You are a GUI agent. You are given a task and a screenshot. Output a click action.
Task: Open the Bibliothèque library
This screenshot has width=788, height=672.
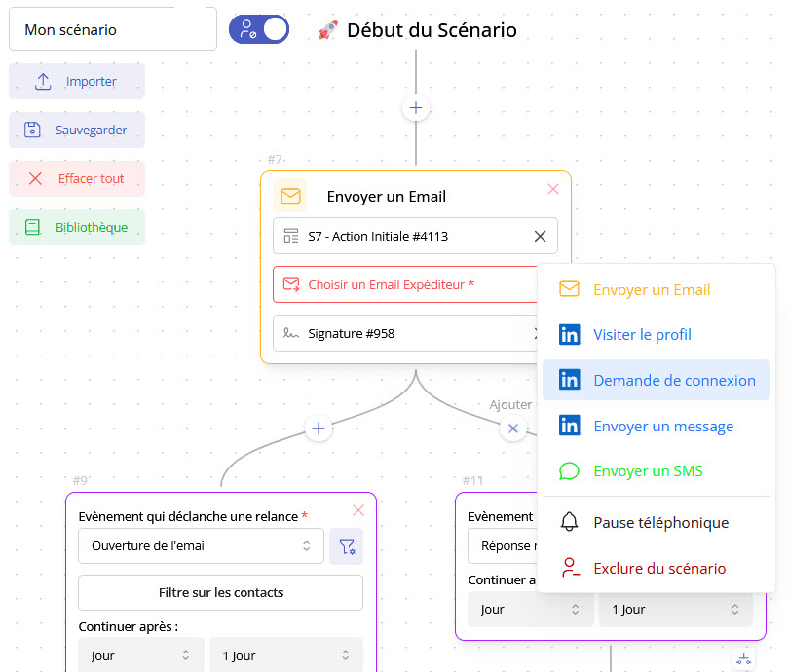point(77,228)
